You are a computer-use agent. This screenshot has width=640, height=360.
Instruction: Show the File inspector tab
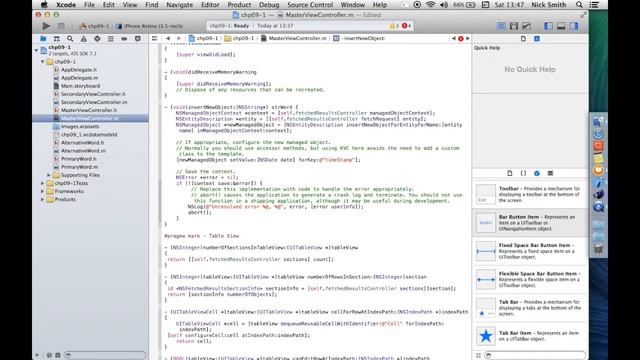(x=523, y=38)
